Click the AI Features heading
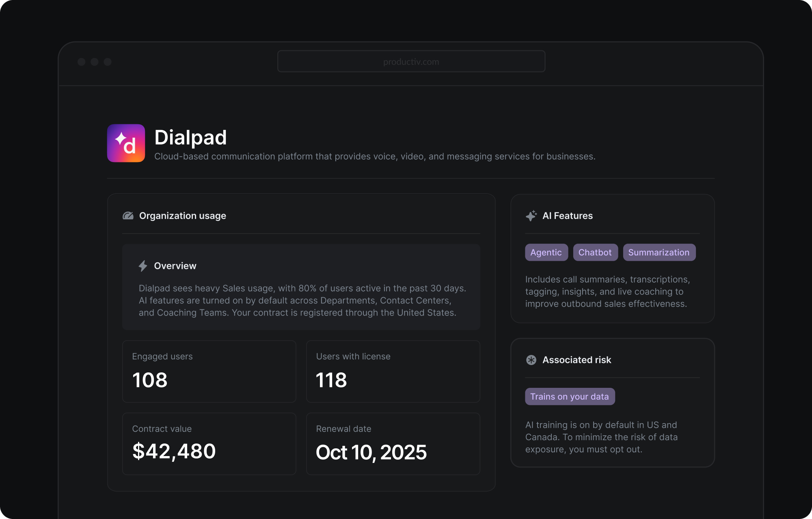 click(568, 216)
